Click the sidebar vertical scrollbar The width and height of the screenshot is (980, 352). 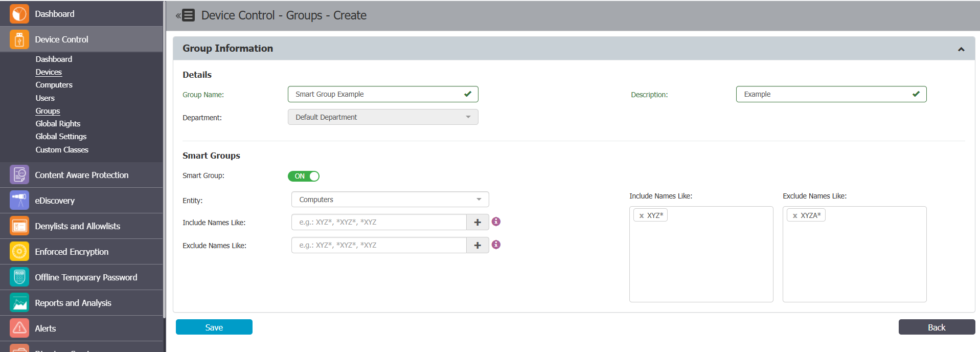(x=164, y=159)
